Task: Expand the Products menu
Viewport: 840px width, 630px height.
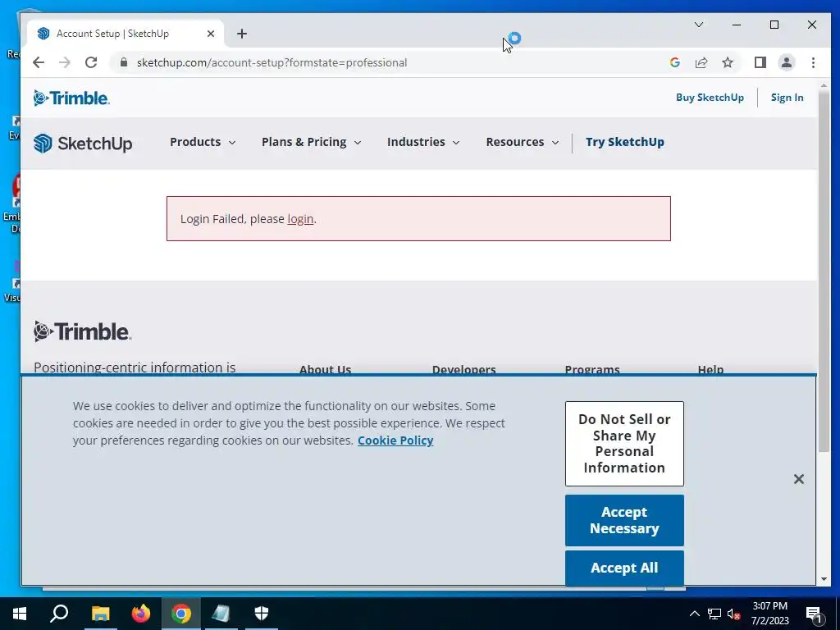Action: (x=203, y=142)
